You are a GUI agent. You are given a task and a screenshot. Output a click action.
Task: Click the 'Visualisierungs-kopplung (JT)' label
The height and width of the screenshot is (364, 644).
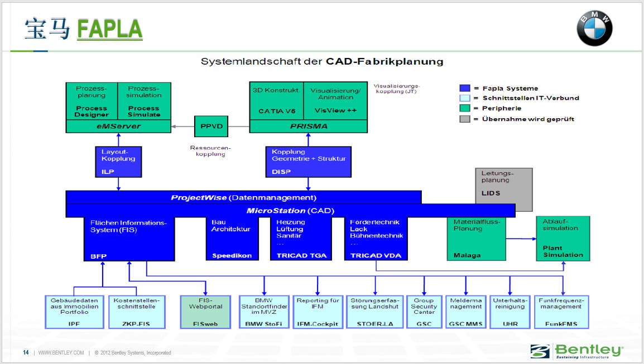point(396,89)
